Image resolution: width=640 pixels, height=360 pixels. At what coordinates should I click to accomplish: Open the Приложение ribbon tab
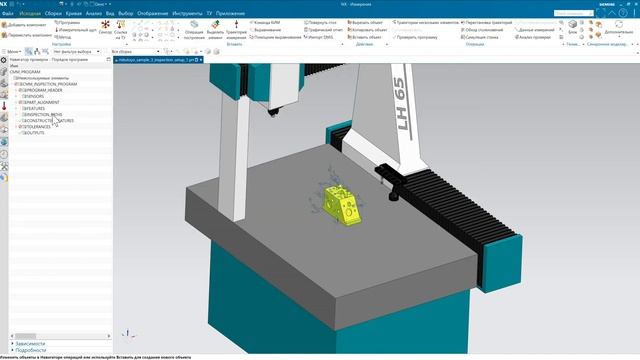[x=230, y=13]
